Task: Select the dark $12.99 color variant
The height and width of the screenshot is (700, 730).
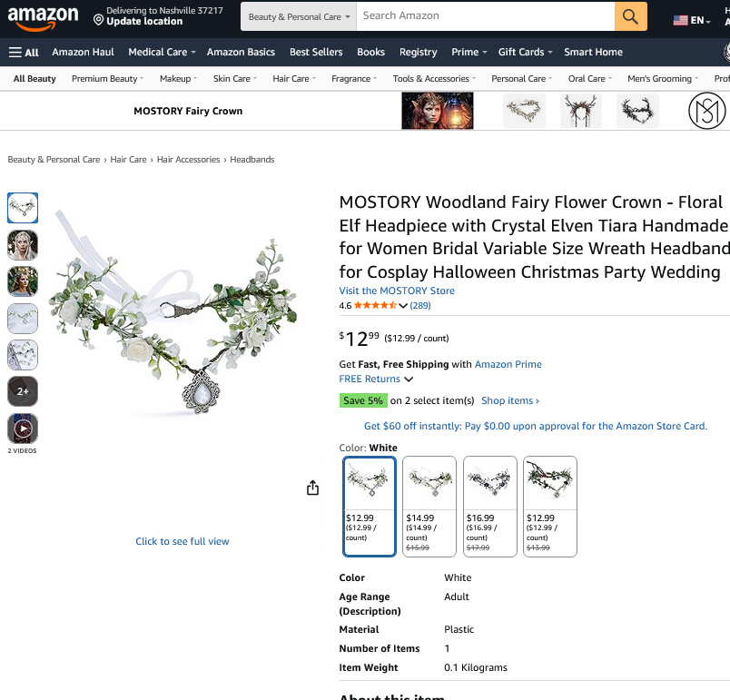Action: (550, 507)
